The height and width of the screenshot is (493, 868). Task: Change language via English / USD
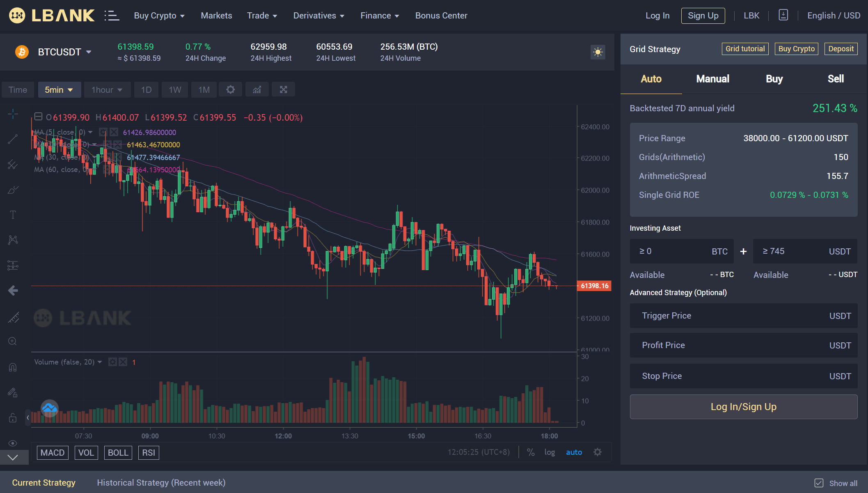coord(834,16)
